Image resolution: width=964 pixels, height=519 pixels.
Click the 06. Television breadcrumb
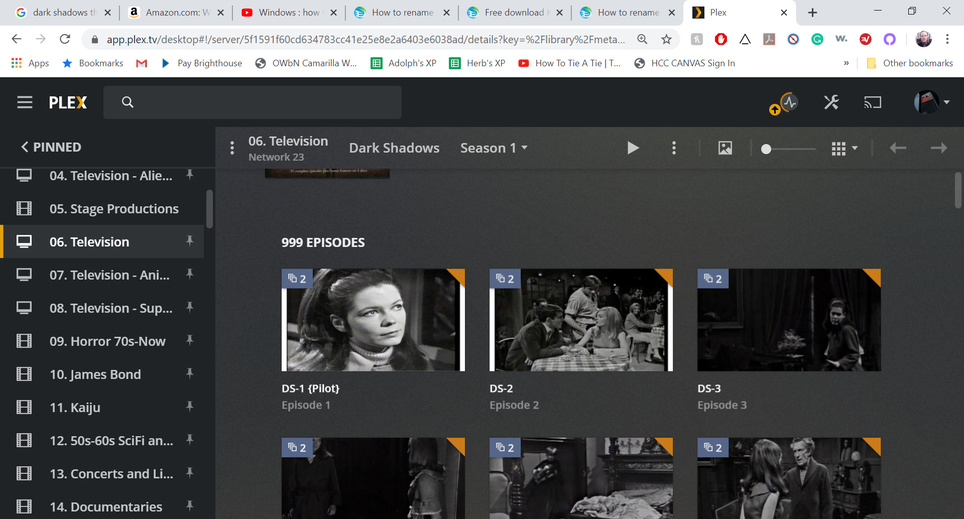(288, 141)
